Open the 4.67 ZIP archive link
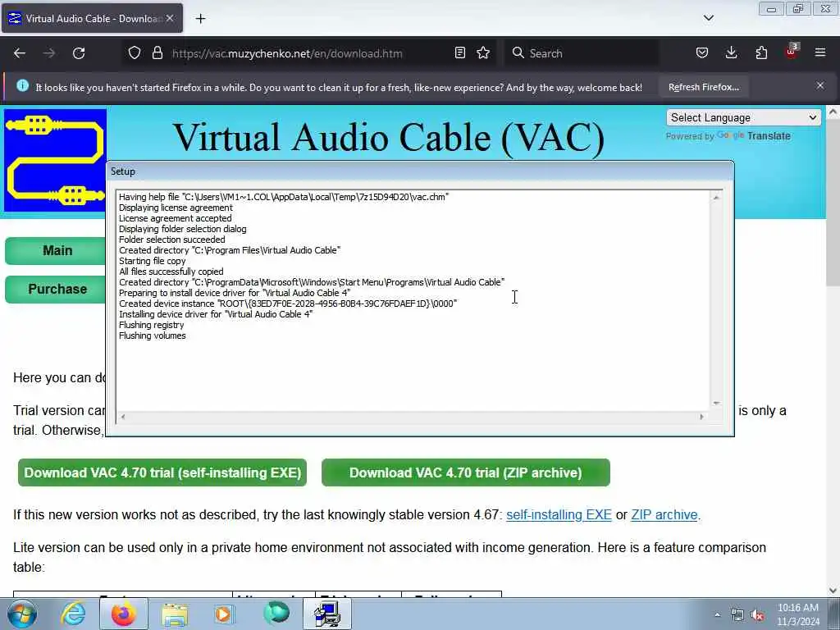The height and width of the screenshot is (630, 840). 664,515
